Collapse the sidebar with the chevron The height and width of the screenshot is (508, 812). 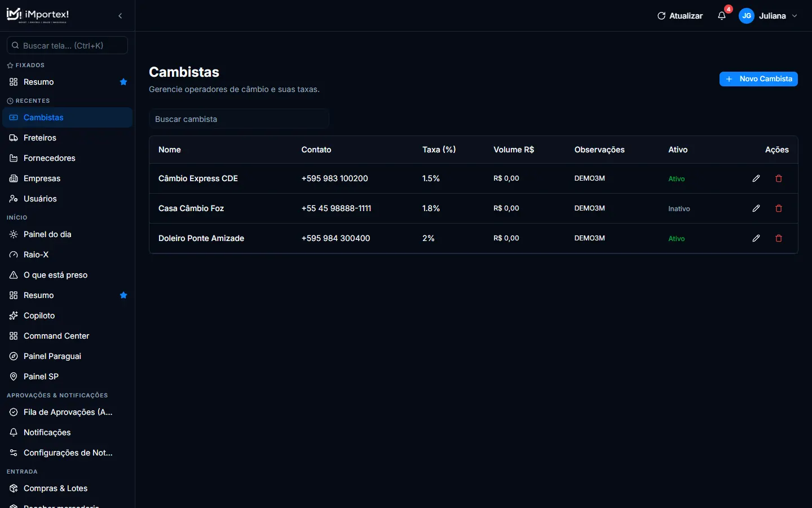120,16
